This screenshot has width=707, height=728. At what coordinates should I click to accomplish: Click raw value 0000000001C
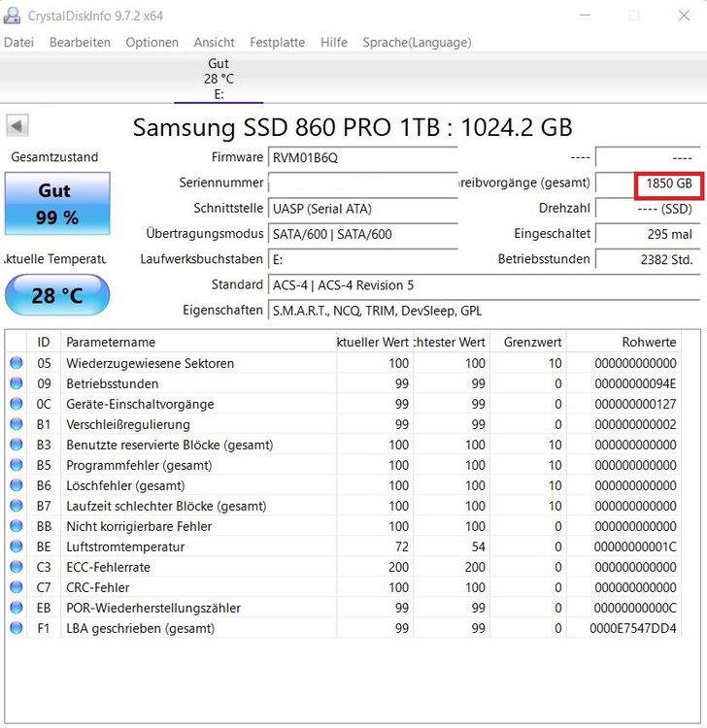click(x=635, y=546)
